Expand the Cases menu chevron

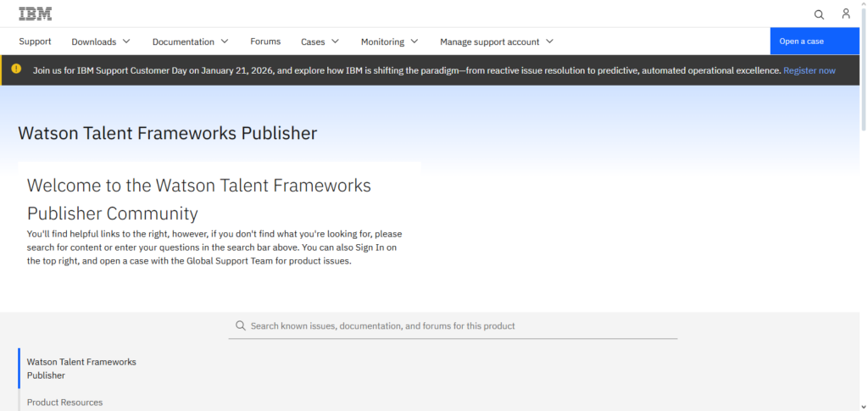pos(335,41)
